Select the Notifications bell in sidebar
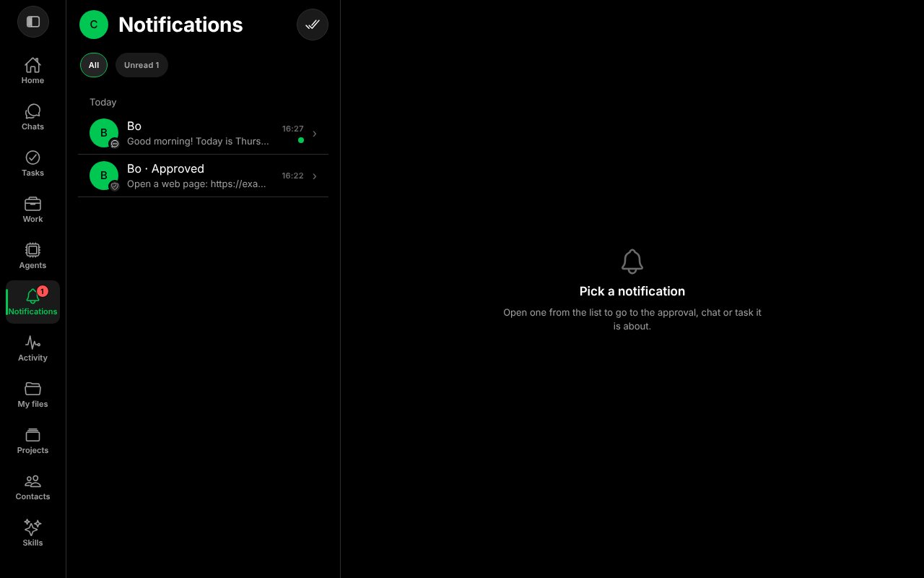924x578 pixels. tap(32, 302)
